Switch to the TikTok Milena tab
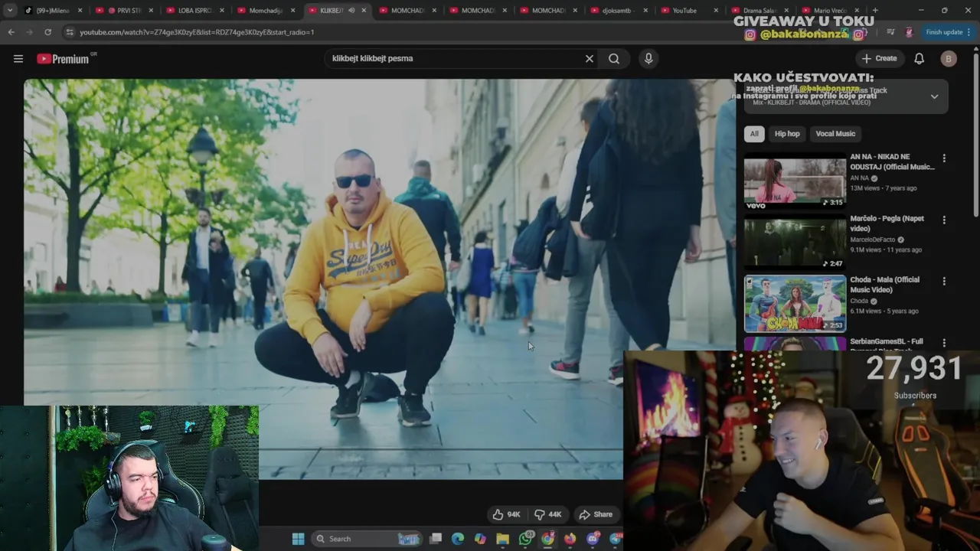 tap(54, 11)
